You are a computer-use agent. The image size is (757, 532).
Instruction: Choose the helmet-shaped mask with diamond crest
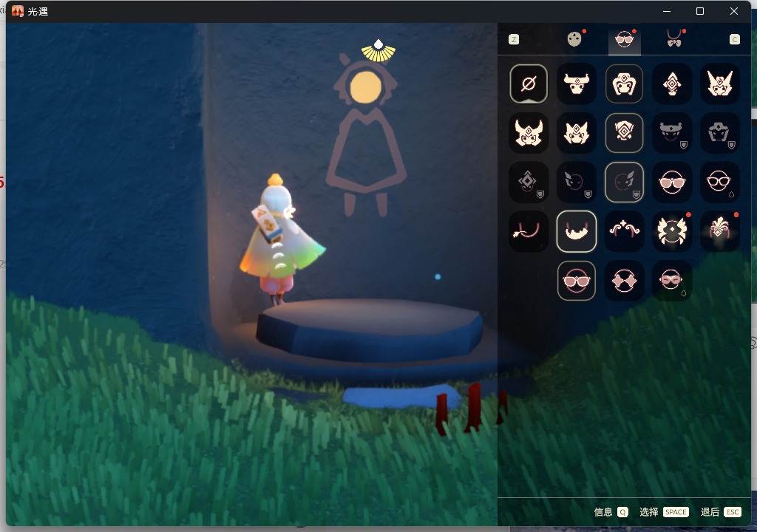click(624, 83)
